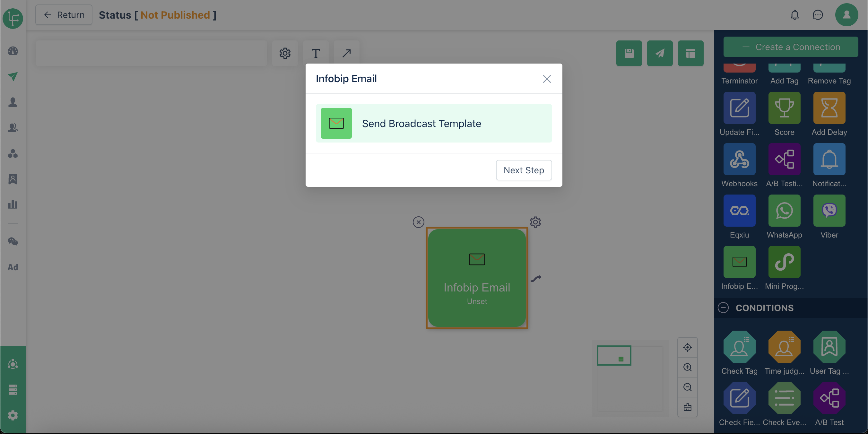Open the notifications bell

(x=794, y=15)
